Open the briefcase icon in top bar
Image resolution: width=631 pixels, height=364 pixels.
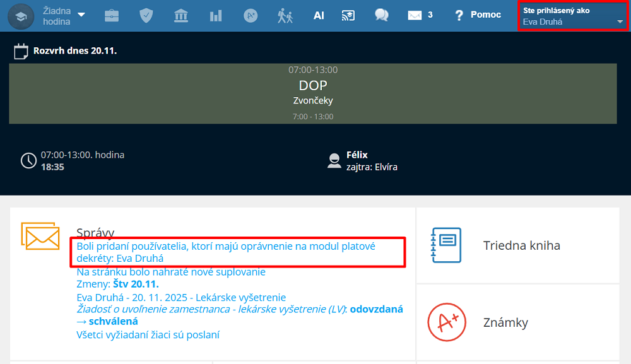112,16
